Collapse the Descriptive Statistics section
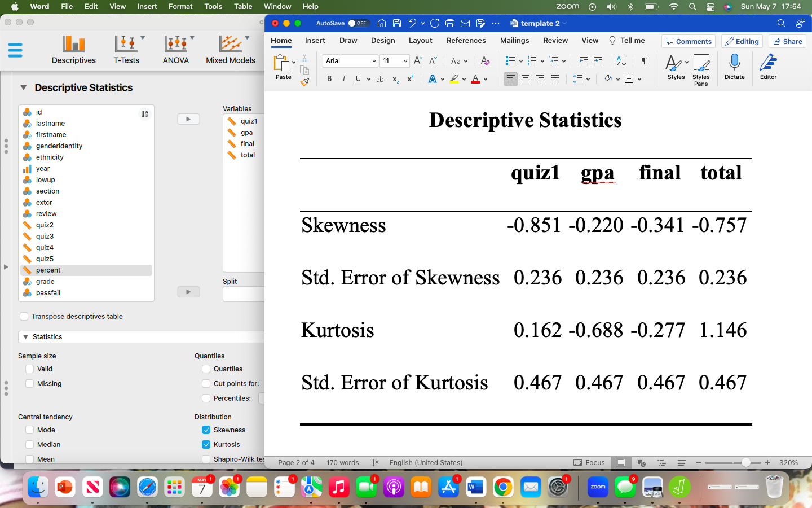 click(x=23, y=87)
